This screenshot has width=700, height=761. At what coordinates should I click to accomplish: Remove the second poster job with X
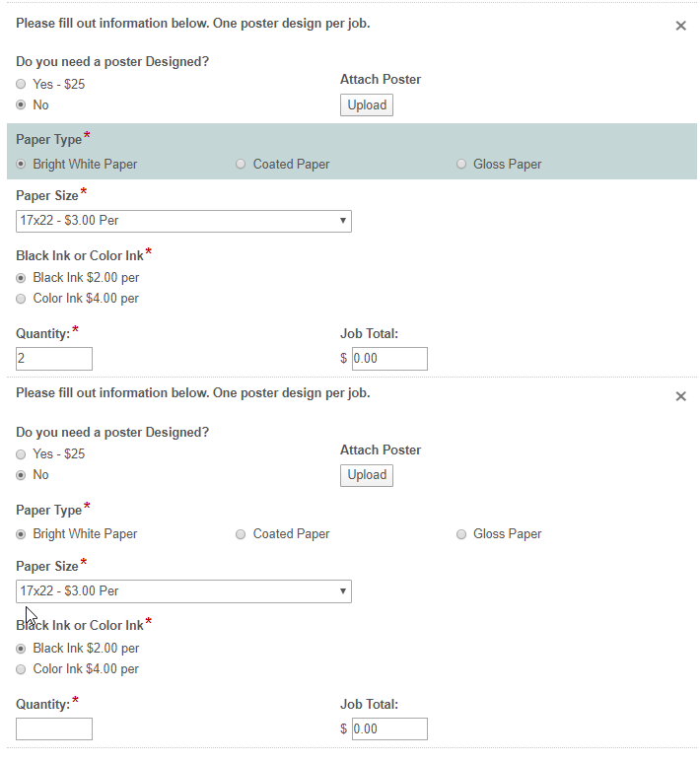680,396
